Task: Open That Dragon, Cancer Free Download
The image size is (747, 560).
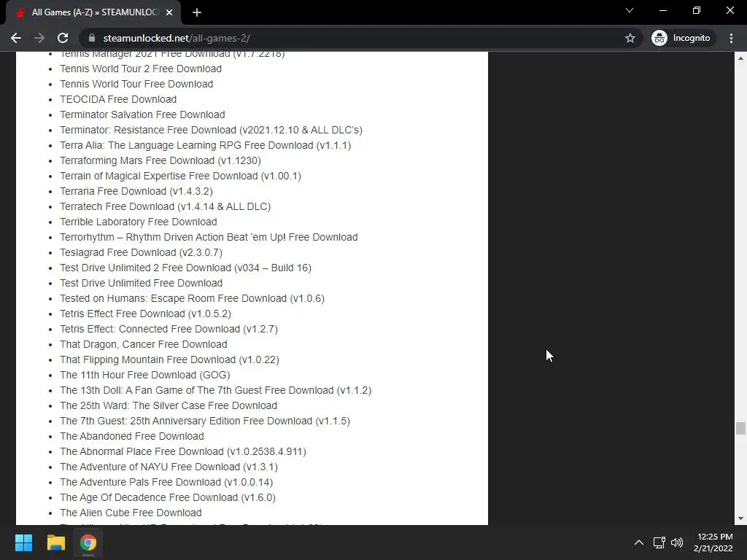Action: click(x=144, y=344)
